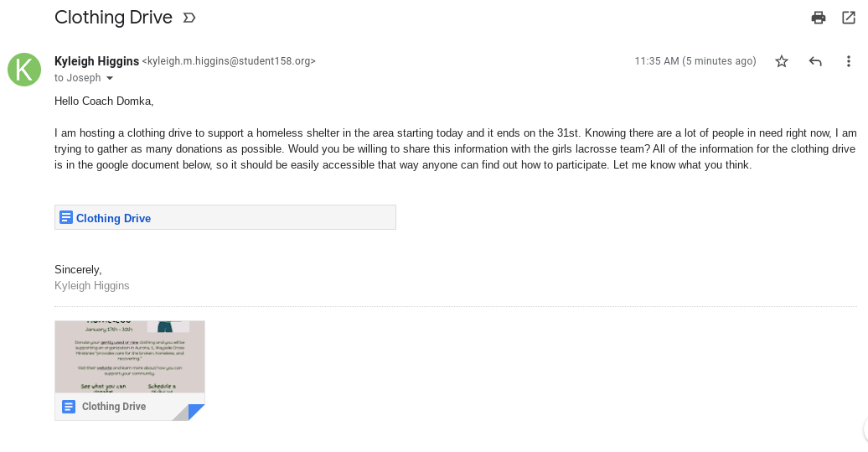This screenshot has height=452, width=868.
Task: Toggle the importance marker beside the subject
Action: (189, 18)
